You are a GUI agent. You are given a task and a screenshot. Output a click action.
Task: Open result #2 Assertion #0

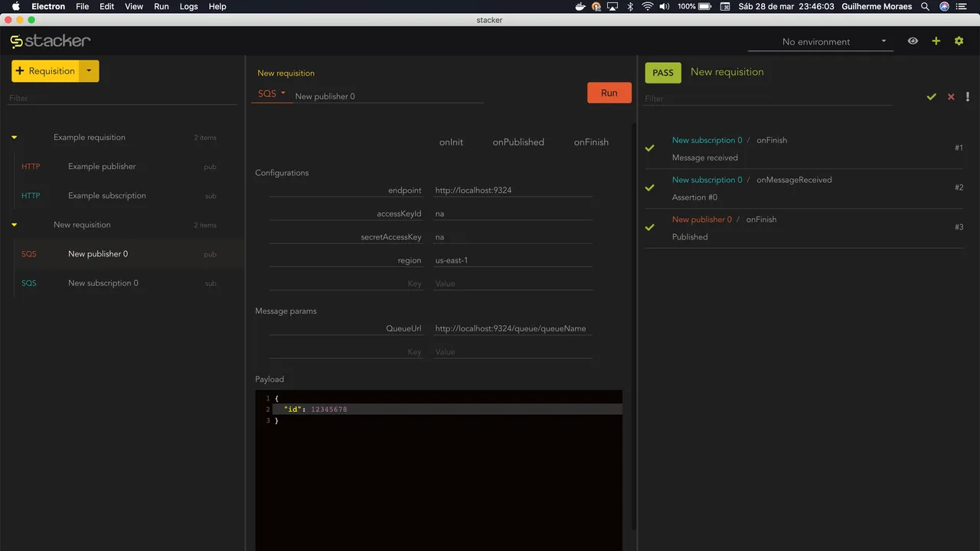804,188
